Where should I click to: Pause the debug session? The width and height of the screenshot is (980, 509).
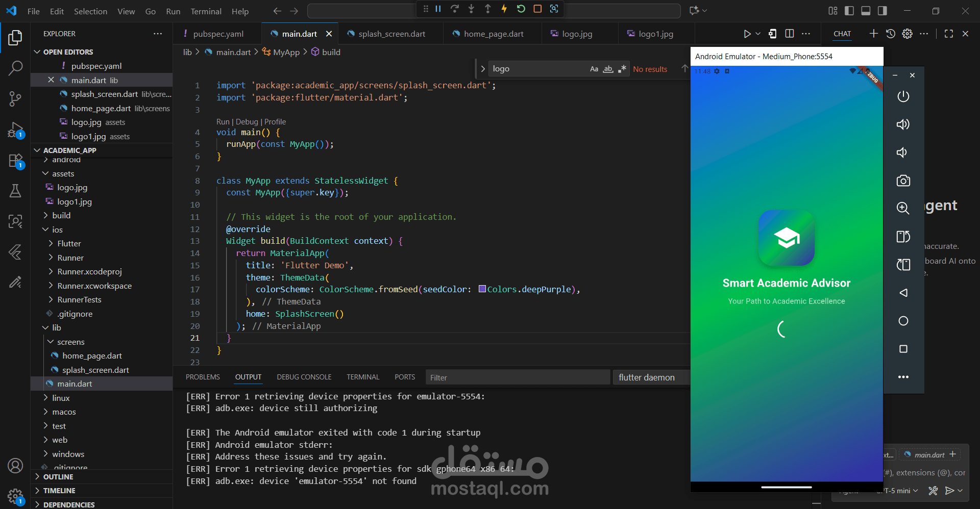click(x=438, y=9)
